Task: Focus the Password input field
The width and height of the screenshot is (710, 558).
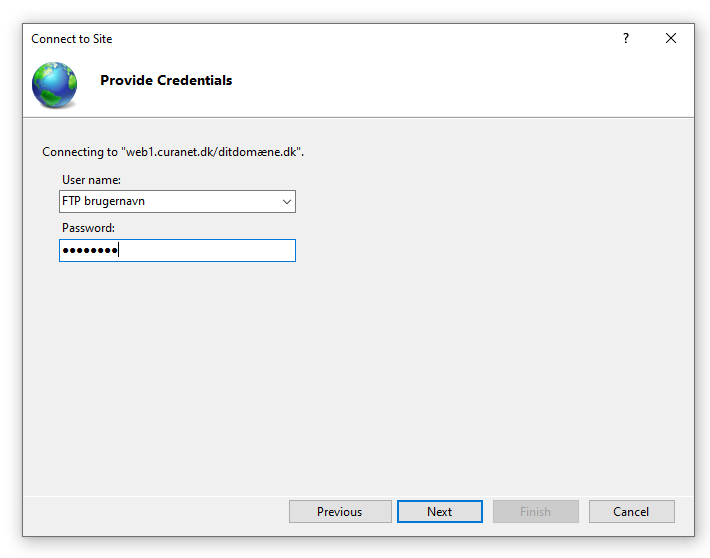Action: (x=177, y=250)
